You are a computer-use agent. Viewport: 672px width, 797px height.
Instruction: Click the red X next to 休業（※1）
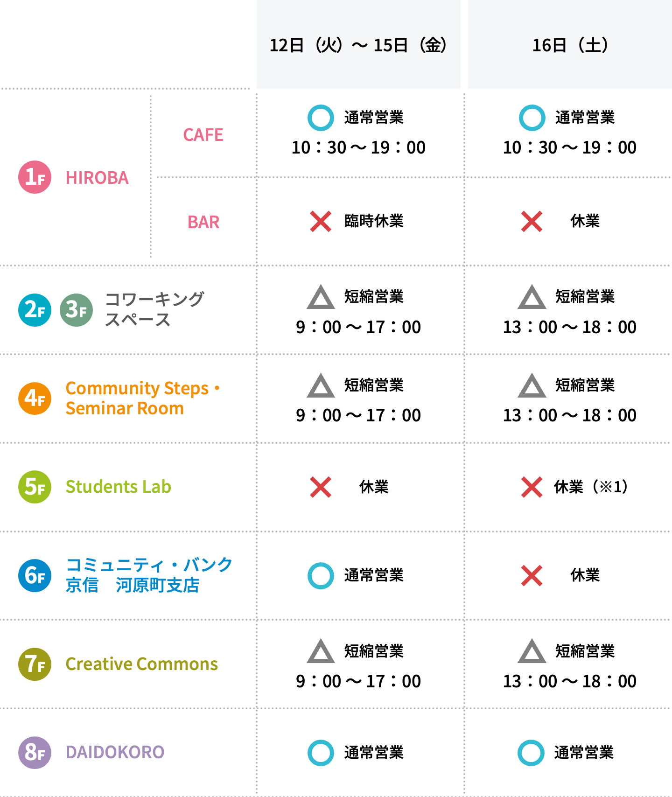[x=532, y=487]
